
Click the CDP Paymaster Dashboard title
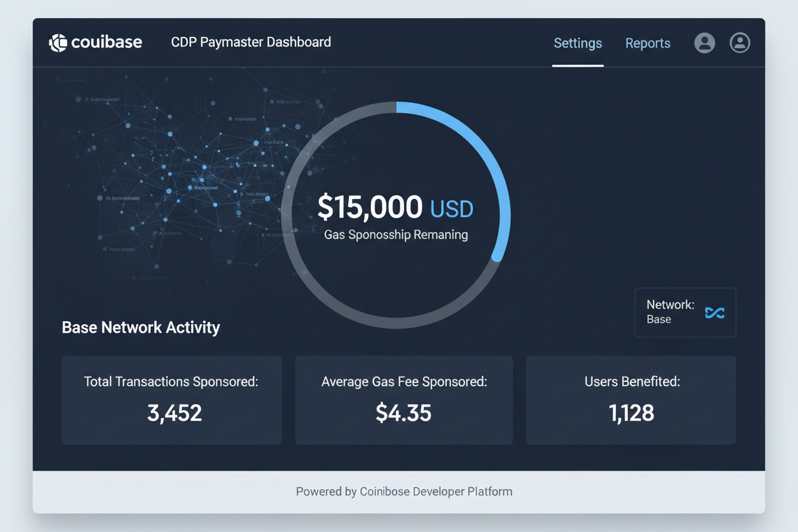[251, 42]
